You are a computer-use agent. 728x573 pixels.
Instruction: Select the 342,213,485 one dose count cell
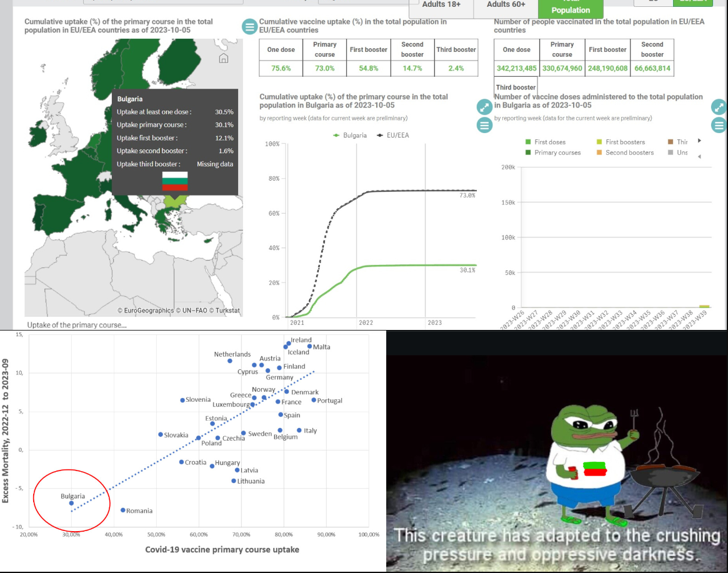click(x=516, y=68)
